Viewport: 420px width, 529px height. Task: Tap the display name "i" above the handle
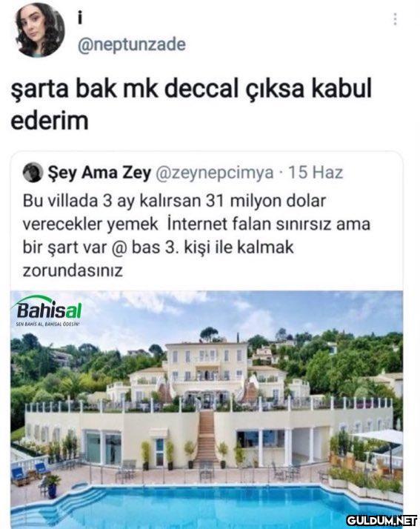[80, 19]
